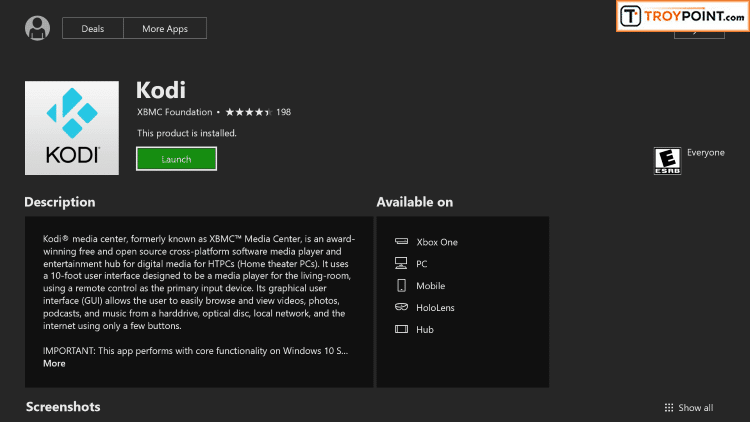
Task: Open the Deals tab
Action: (93, 28)
